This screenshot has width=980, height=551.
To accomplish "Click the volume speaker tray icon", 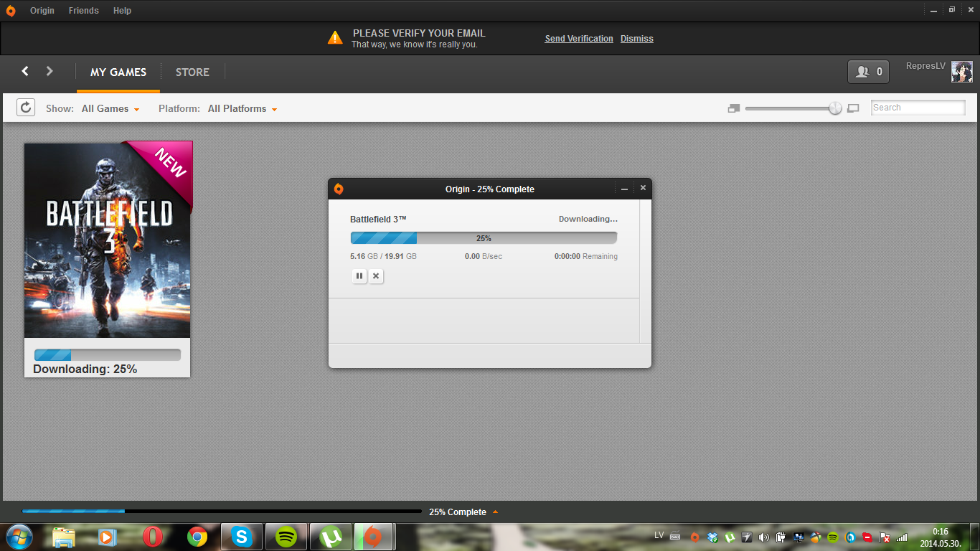I will coord(763,537).
